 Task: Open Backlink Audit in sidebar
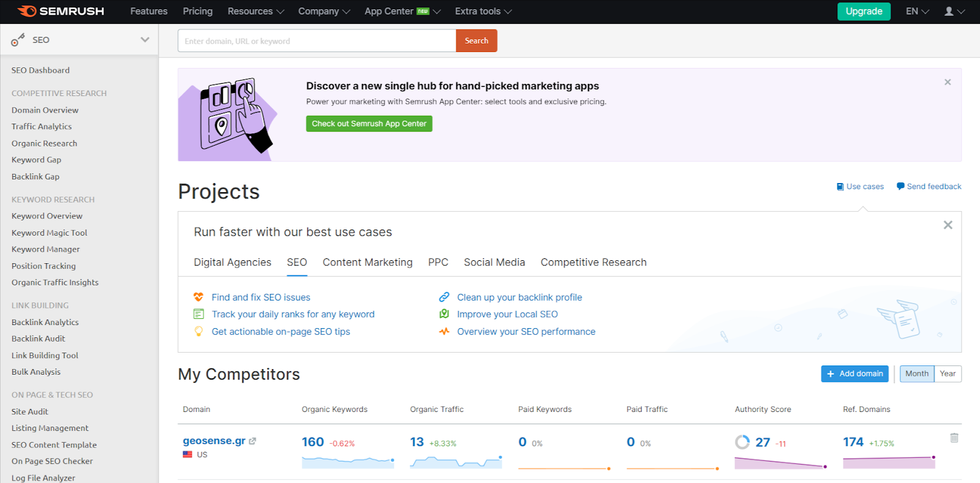click(38, 339)
